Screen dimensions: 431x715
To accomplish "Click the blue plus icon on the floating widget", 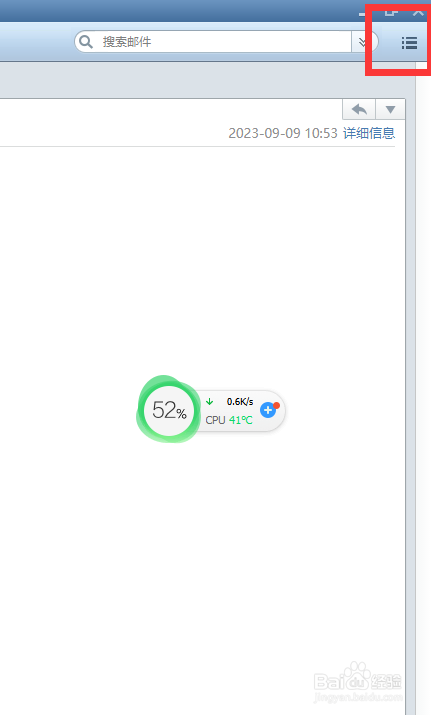I will pyautogui.click(x=268, y=410).
